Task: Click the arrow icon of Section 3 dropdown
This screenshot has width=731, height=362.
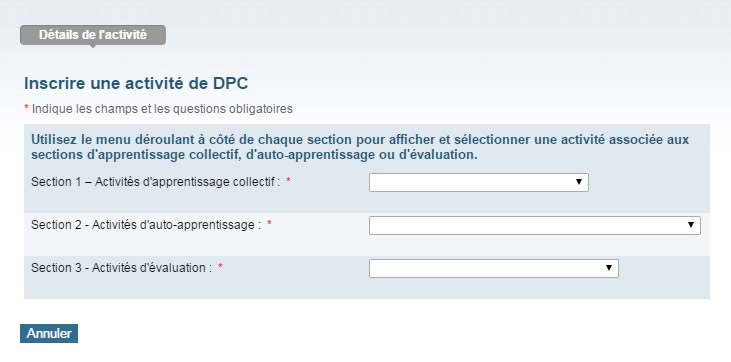Action: [x=608, y=268]
